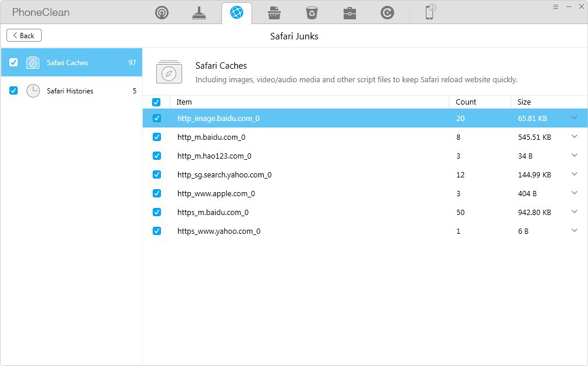588x366 pixels.
Task: Sort the list by the Size column header
Action: pyautogui.click(x=524, y=102)
